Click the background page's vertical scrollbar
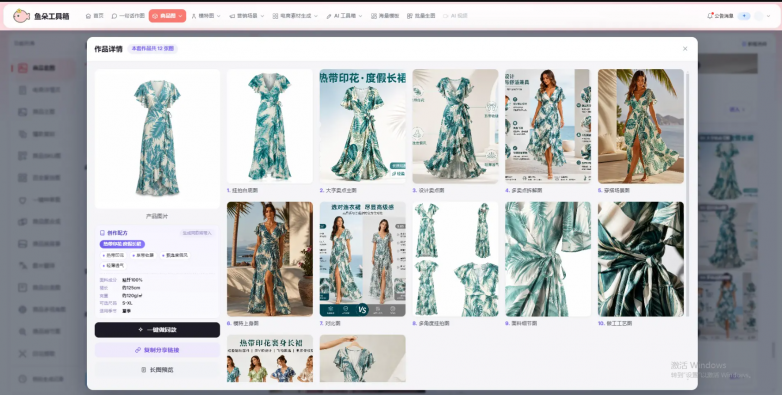The height and width of the screenshot is (395, 782). tap(775, 351)
